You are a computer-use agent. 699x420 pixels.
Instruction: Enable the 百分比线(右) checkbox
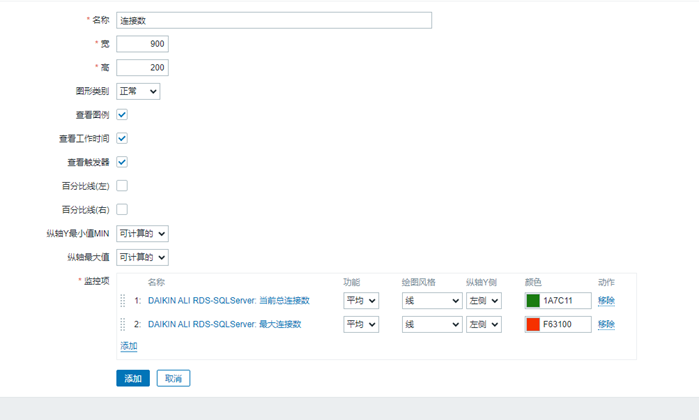(122, 209)
